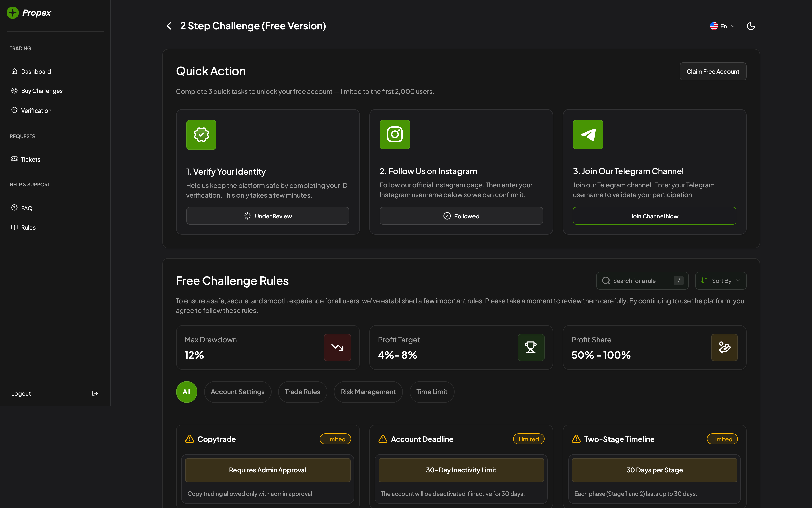The image size is (812, 508).
Task: Click the Free Challenge Rules heading
Action: [232, 280]
